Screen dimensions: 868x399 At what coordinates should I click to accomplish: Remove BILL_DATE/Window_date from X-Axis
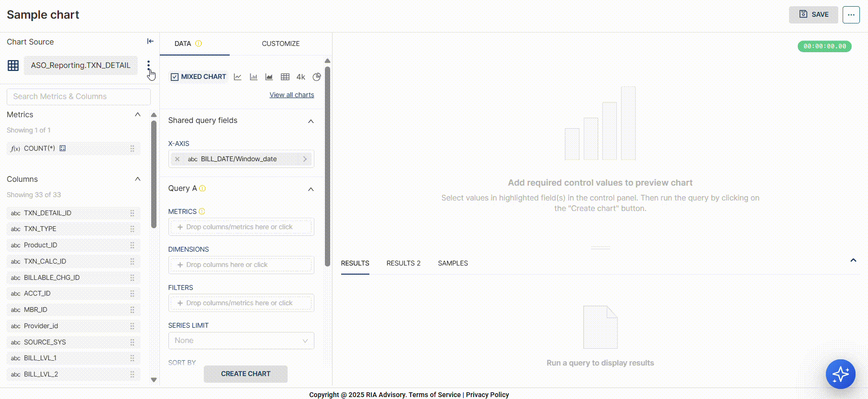[x=178, y=159]
